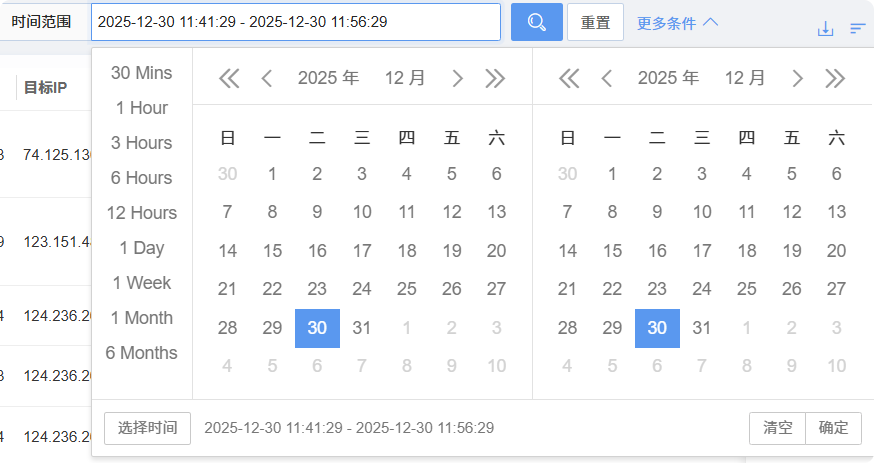
Task: Click 12 月 month label in right calendar
Action: [745, 78]
